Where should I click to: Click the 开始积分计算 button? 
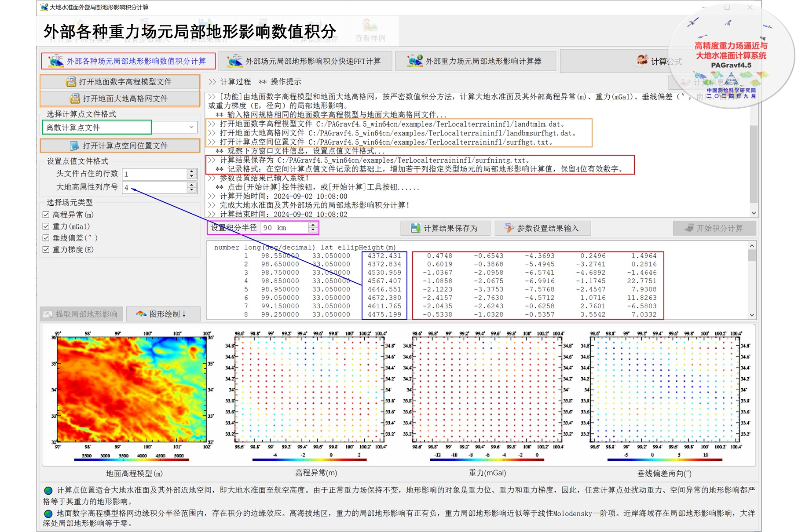(x=714, y=228)
